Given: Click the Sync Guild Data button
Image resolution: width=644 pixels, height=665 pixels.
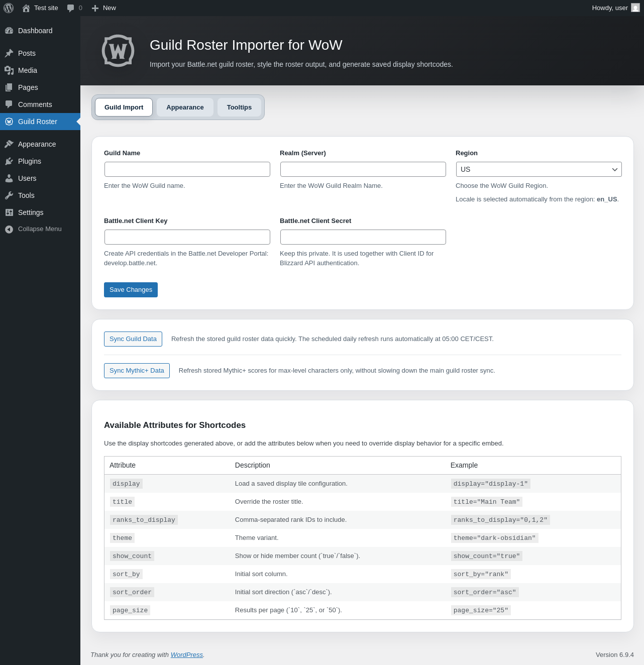Looking at the screenshot, I should point(133,339).
